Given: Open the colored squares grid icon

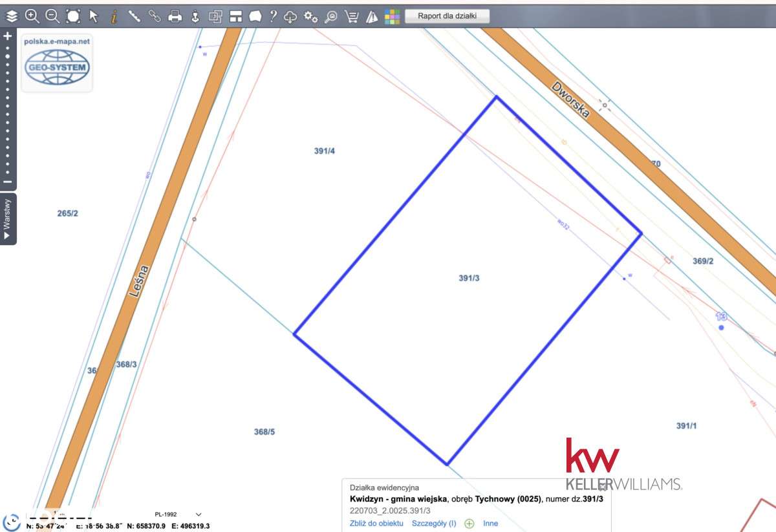Looking at the screenshot, I should 392,17.
